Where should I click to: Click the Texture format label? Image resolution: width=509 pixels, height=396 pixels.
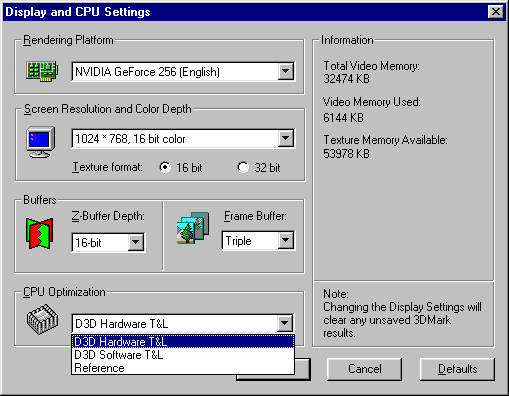107,167
